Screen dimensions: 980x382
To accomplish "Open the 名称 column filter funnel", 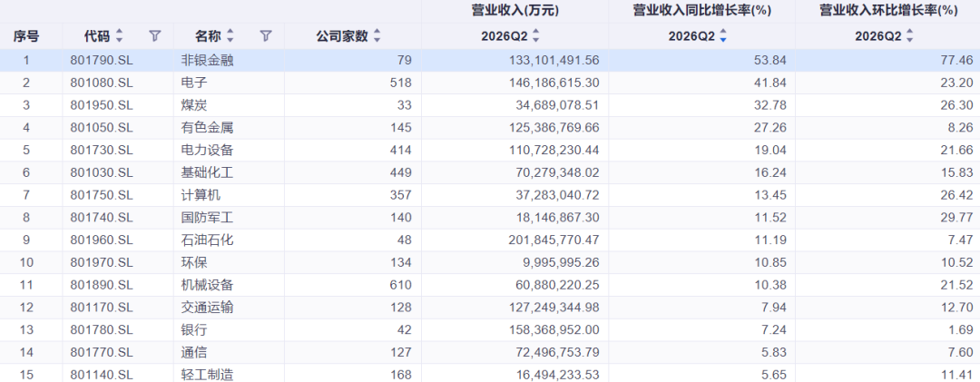I will tap(266, 36).
